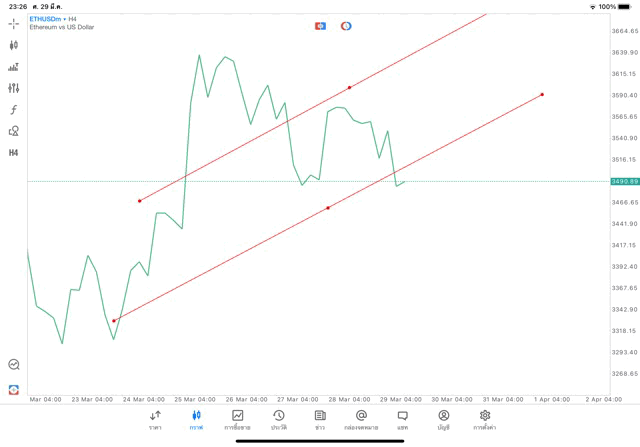Tap the red-blue flag icon above chart
The height and width of the screenshot is (447, 640).
[x=320, y=26]
